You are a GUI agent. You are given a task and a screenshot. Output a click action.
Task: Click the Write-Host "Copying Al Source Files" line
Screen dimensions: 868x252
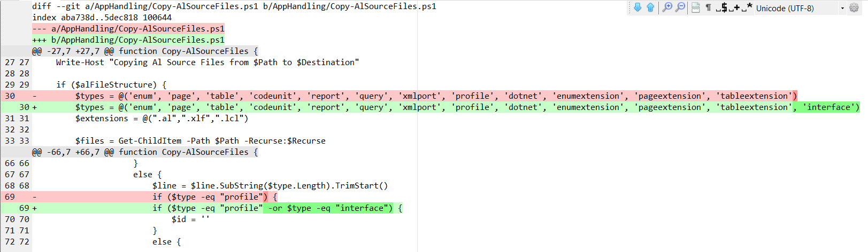point(208,62)
